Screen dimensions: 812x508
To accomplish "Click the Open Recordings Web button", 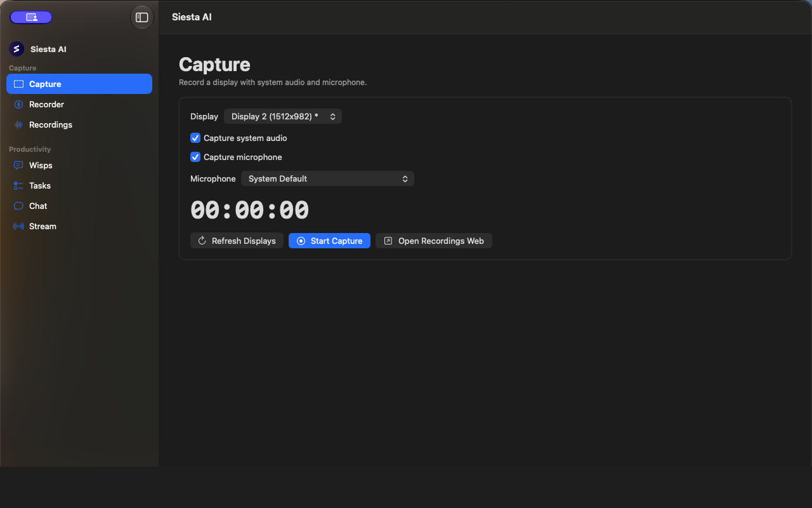I will click(434, 241).
